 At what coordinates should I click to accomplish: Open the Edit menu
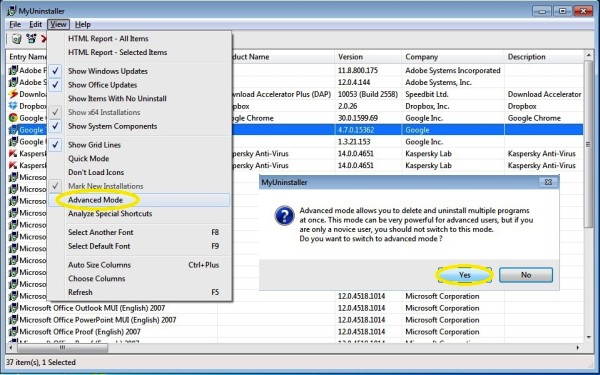click(36, 24)
